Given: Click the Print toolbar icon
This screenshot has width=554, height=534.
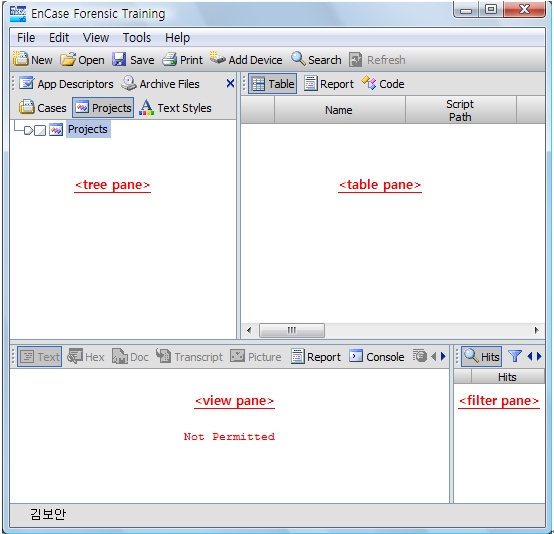Looking at the screenshot, I should [170, 59].
